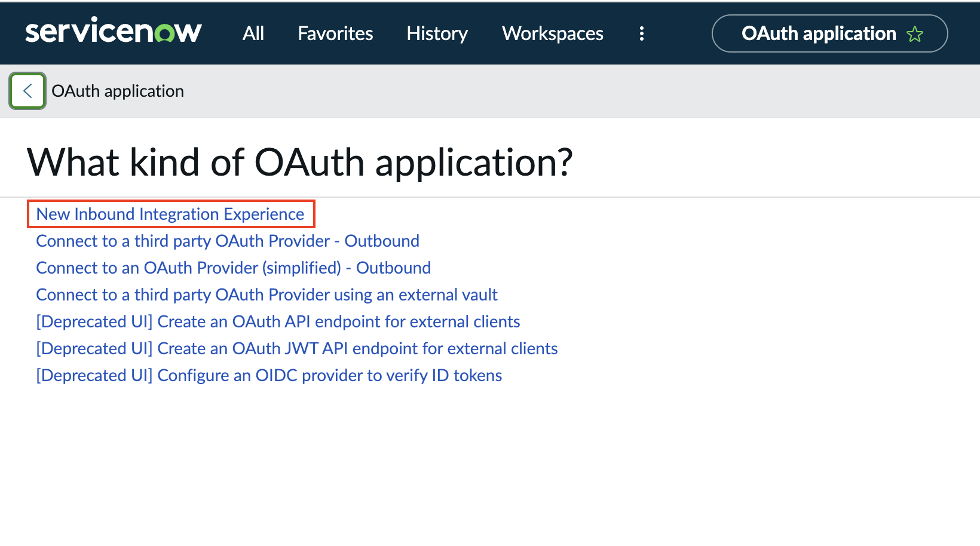Open the Favorites menu

[335, 33]
